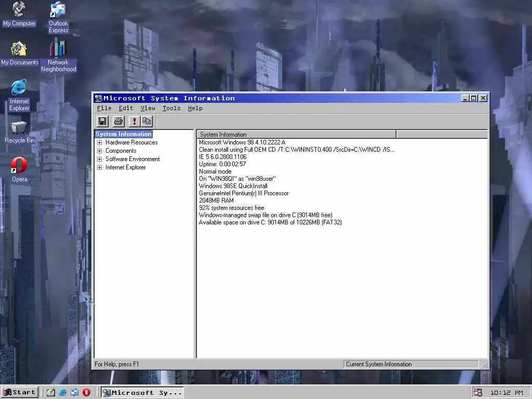Open the Tools menu

pos(171,108)
